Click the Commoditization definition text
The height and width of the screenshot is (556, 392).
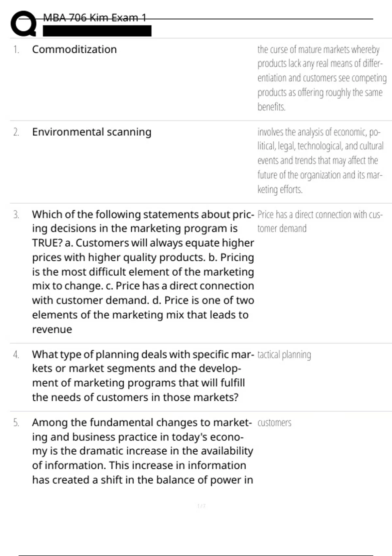click(322, 78)
